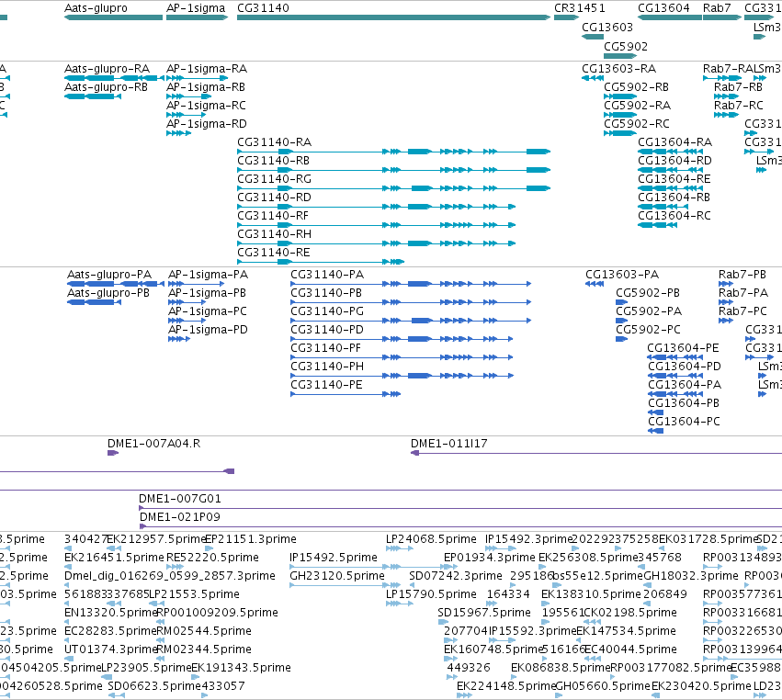The width and height of the screenshot is (782, 700).
Task: Click transcript label CG5902-RB
Action: tap(637, 86)
